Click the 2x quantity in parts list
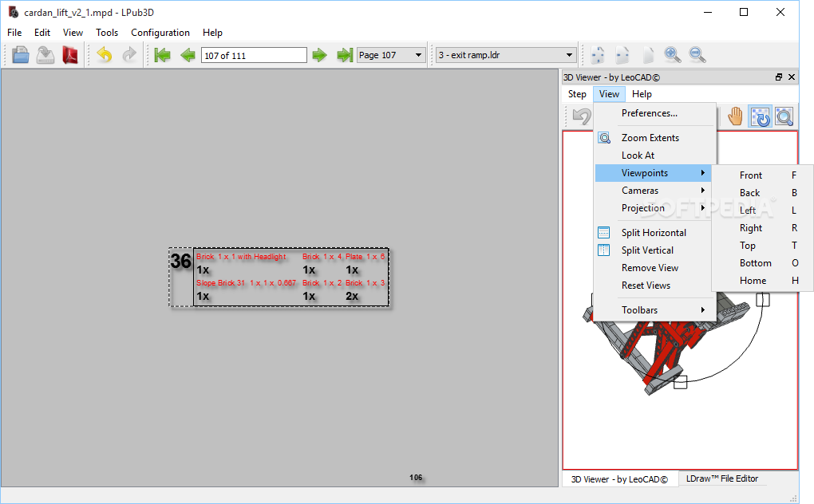Viewport: 814px width, 504px height. pyautogui.click(x=352, y=296)
